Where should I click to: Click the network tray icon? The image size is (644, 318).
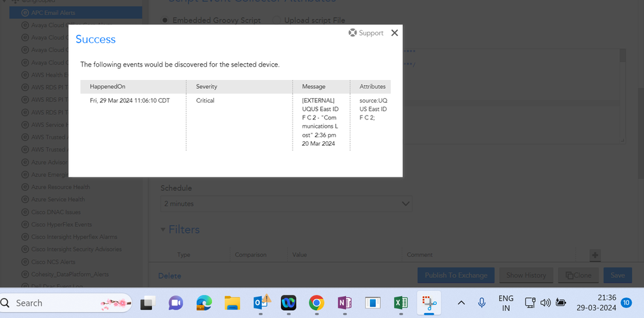(x=530, y=303)
